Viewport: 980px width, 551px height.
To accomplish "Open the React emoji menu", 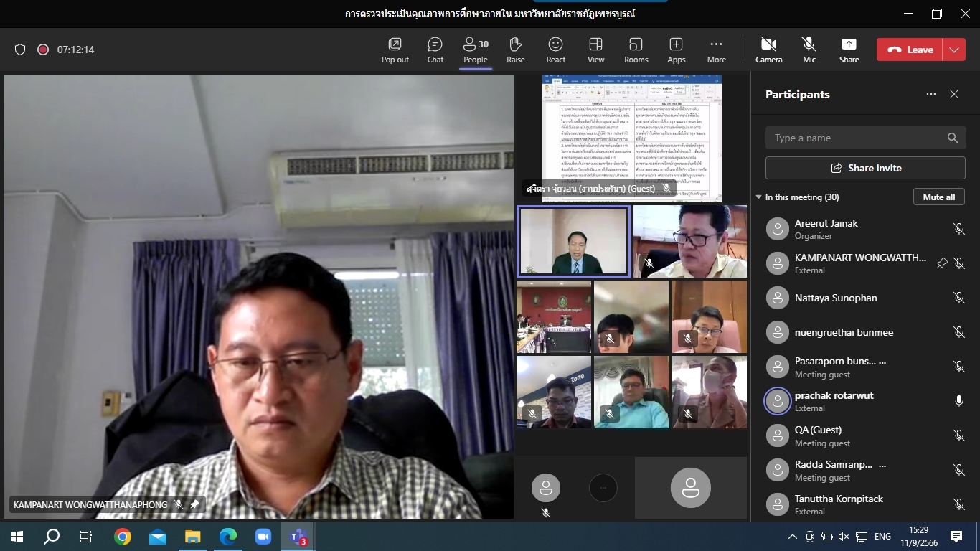I will pos(555,50).
